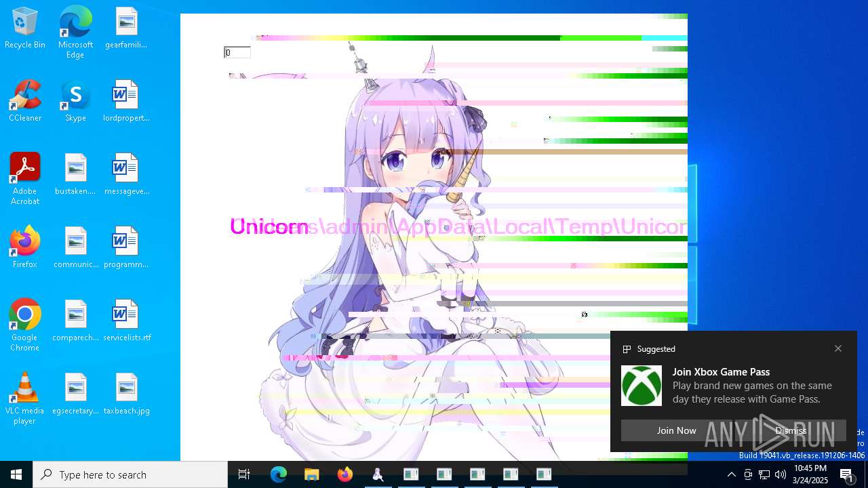Close the Suggested notification with X
Screen dimensions: 868x488
point(838,348)
